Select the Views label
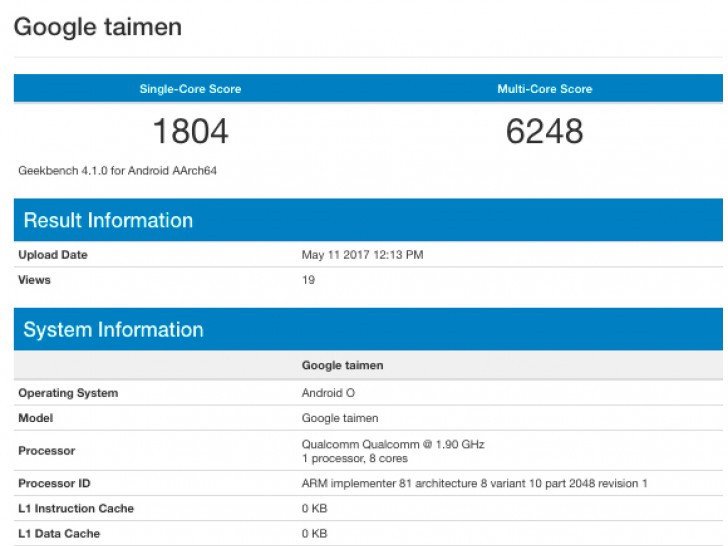Screen dimensions: 728x546 34,280
